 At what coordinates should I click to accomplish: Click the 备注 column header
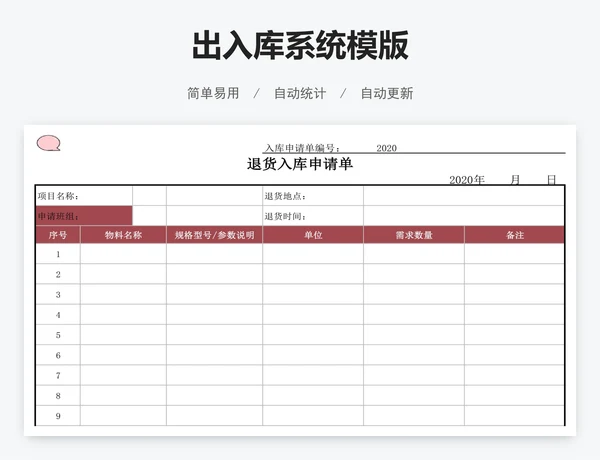pyautogui.click(x=515, y=235)
